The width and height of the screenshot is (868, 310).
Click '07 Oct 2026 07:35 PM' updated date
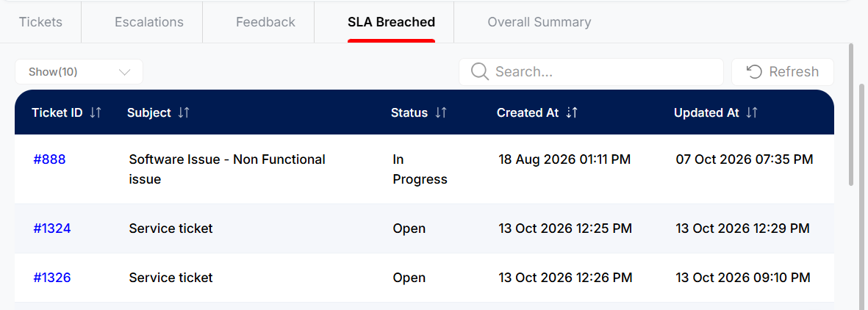pos(745,159)
